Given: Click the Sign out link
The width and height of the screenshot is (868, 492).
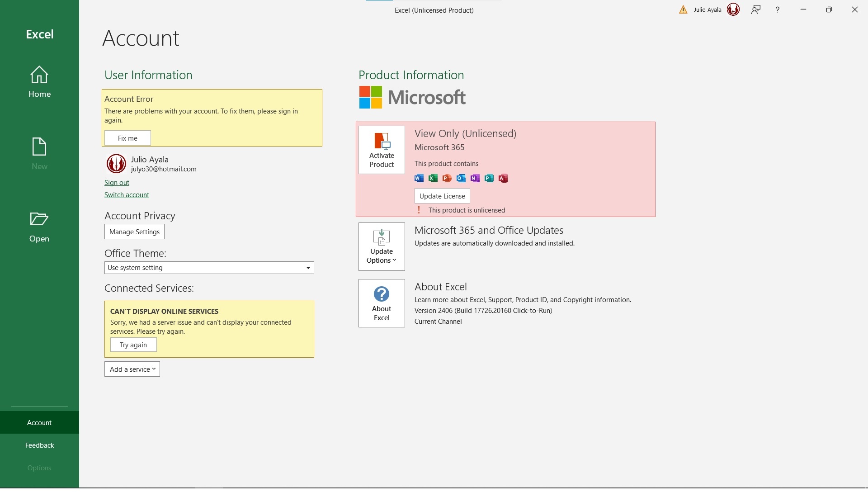Looking at the screenshot, I should [x=117, y=183].
